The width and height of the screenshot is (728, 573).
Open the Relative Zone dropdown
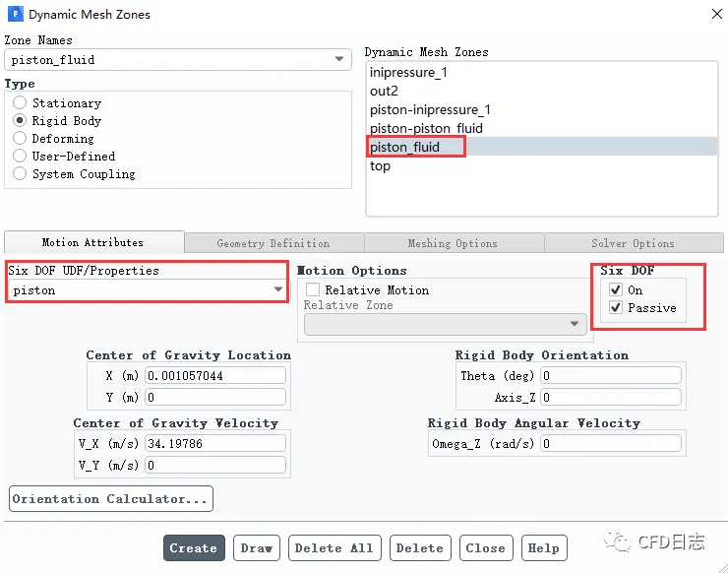pyautogui.click(x=574, y=324)
